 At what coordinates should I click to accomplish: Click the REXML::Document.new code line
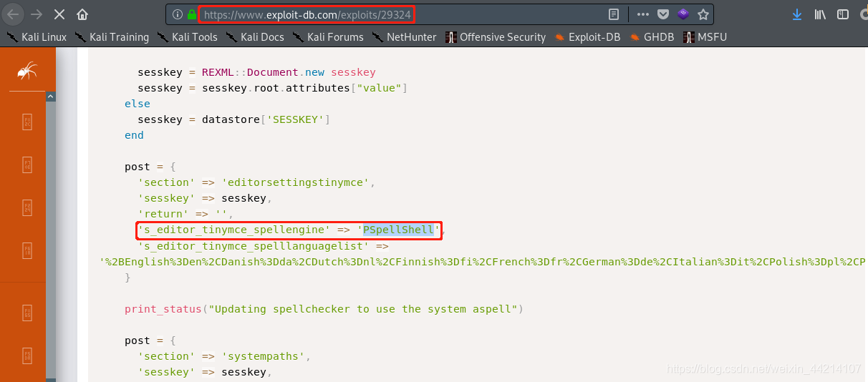[256, 72]
